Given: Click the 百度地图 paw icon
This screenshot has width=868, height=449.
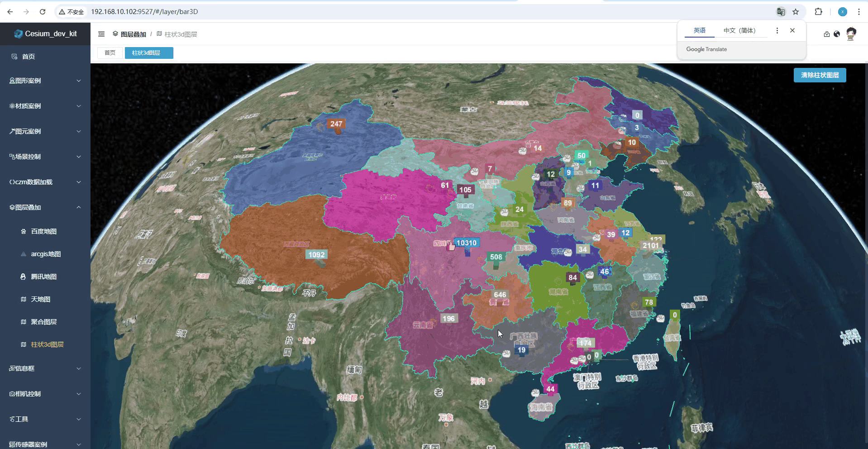Looking at the screenshot, I should tap(24, 231).
